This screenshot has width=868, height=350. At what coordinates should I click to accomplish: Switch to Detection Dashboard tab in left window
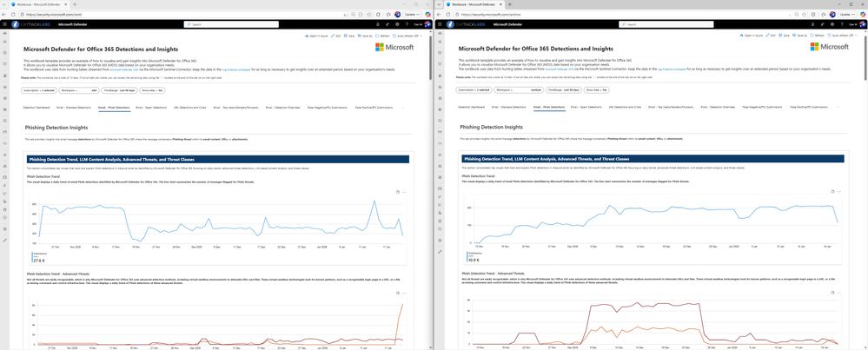(37, 107)
